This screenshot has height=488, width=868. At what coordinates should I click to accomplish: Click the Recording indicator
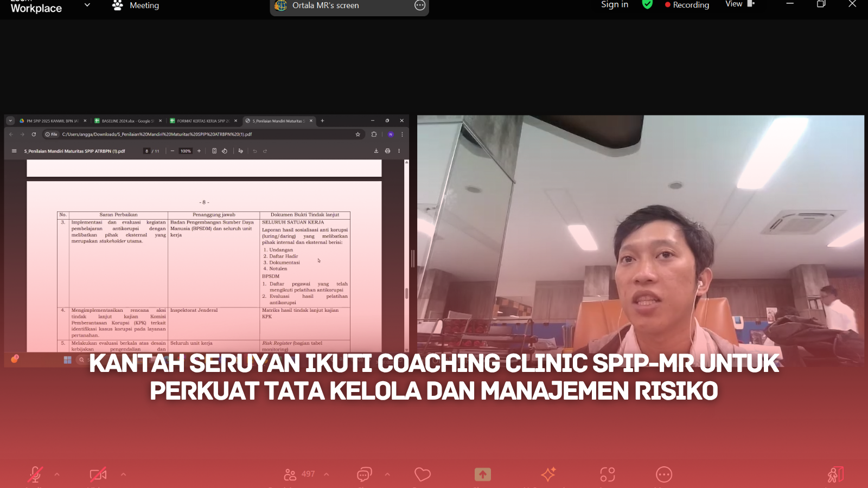pyautogui.click(x=687, y=5)
